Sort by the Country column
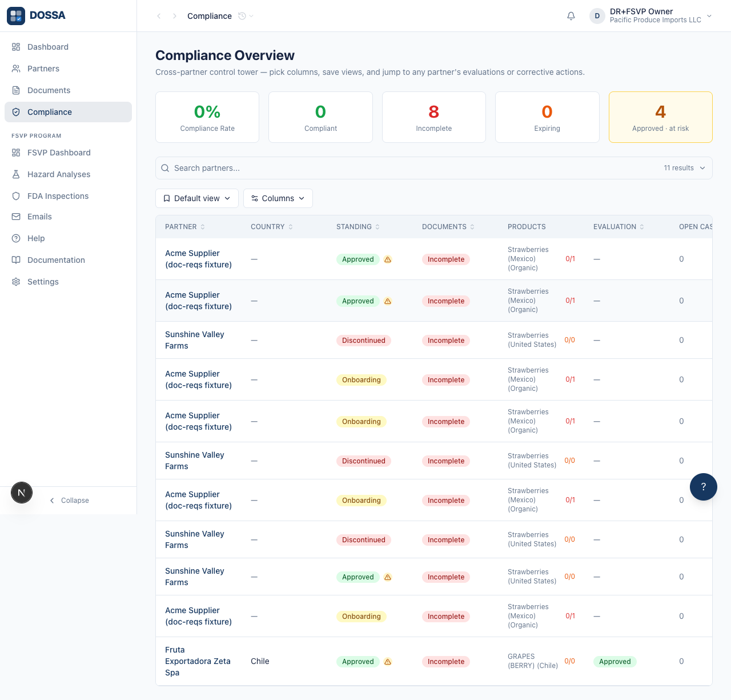This screenshot has height=700, width=731. 272,227
